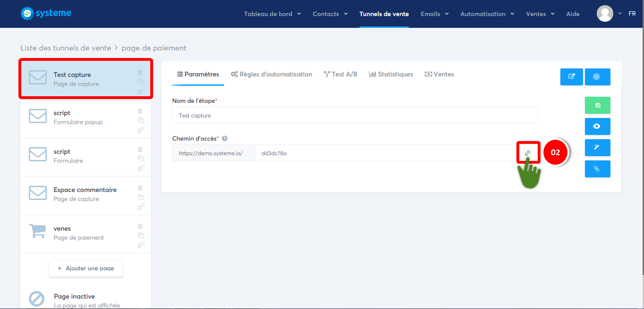Click the Ajouter une page button
The width and height of the screenshot is (644, 309).
tap(86, 268)
